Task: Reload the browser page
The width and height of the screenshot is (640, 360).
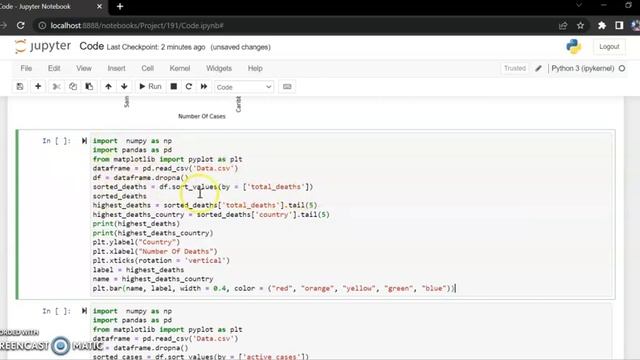Action: coord(20,25)
